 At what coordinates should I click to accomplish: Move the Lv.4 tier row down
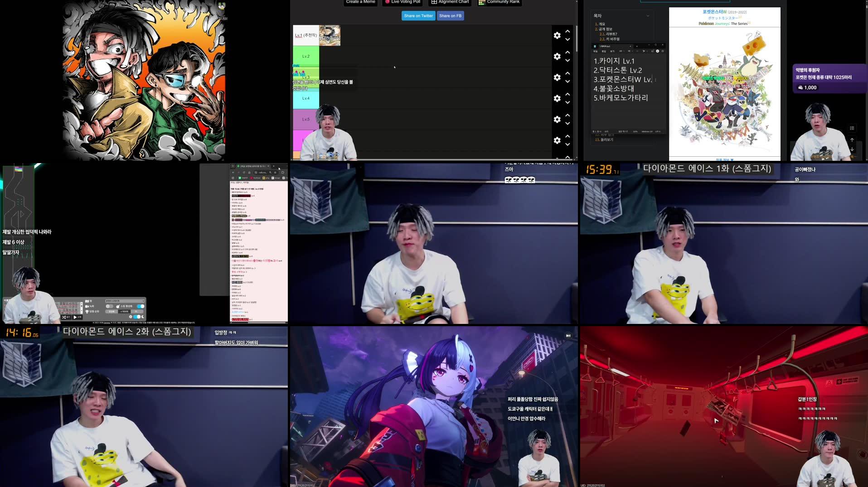tap(567, 102)
